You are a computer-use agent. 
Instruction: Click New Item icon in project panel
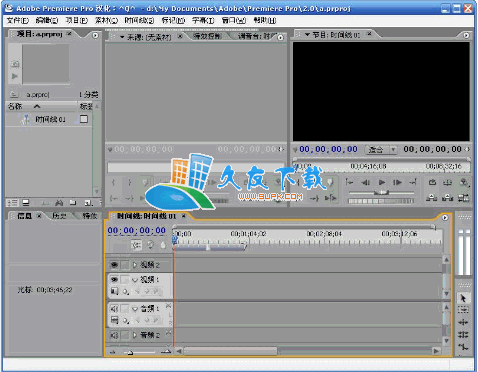pos(88,202)
